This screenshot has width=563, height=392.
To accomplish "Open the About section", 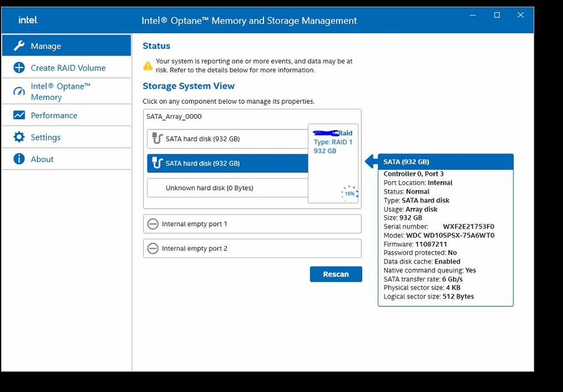I will point(67,159).
